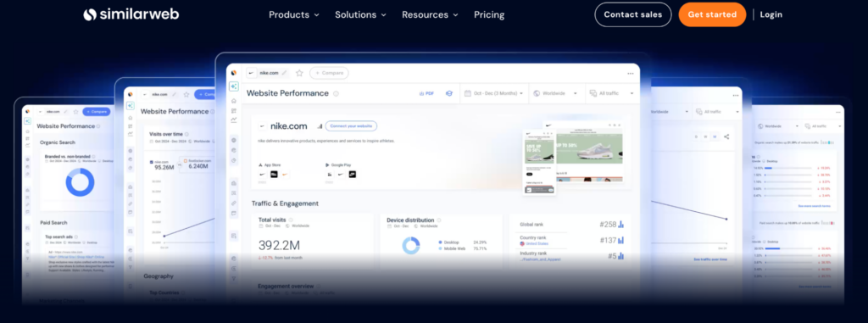Click the Geography heading in second window
Viewport: 868px width, 323px height.
159,276
